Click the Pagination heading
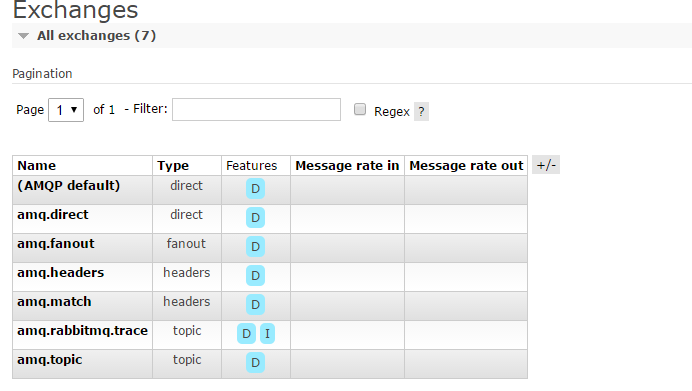 click(x=42, y=74)
